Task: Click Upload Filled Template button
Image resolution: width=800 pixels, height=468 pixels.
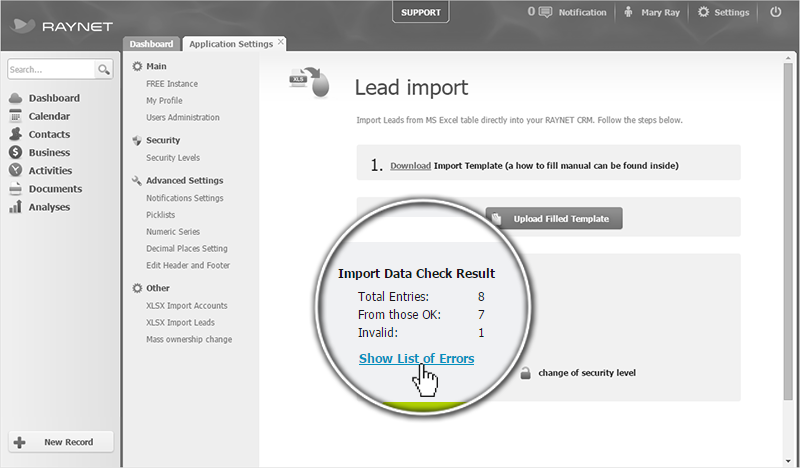Action: (554, 218)
